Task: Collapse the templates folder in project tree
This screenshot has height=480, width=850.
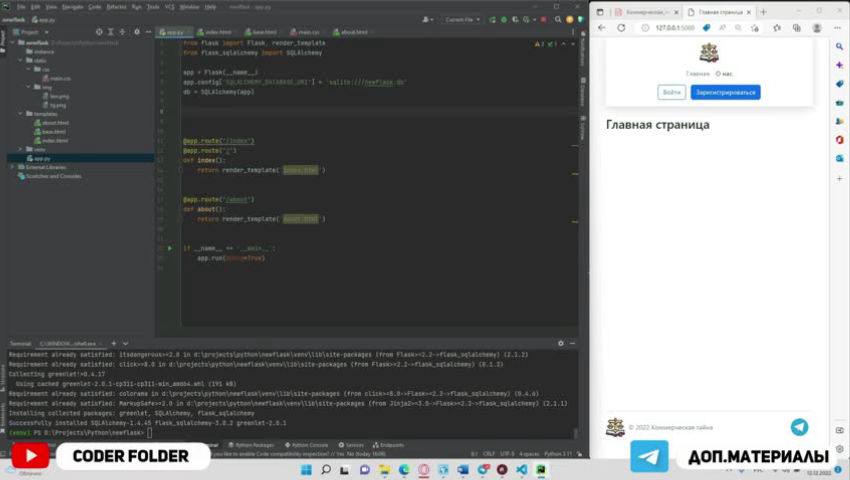Action: pyautogui.click(x=21, y=114)
